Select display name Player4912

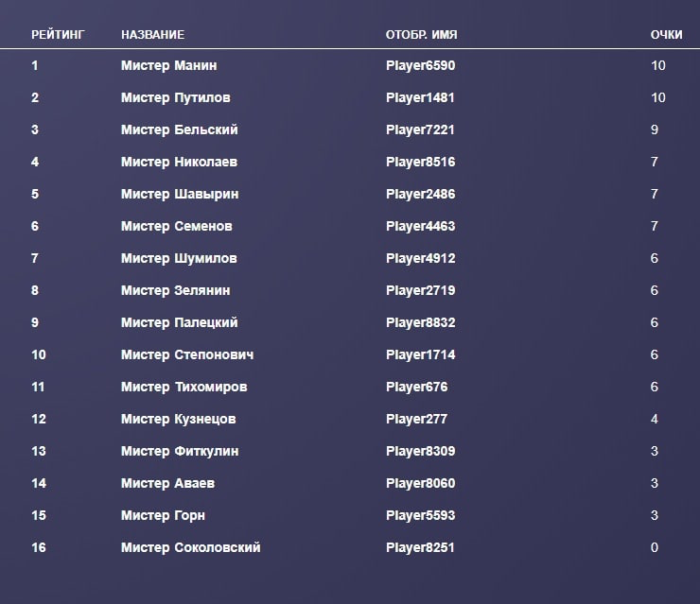click(x=420, y=259)
